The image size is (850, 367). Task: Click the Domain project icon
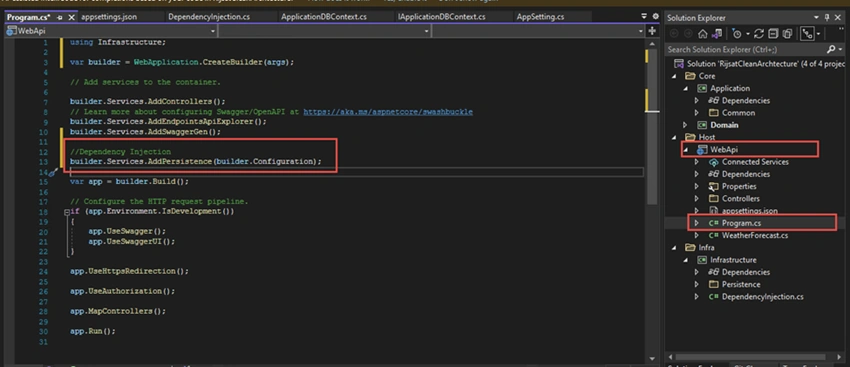[702, 125]
